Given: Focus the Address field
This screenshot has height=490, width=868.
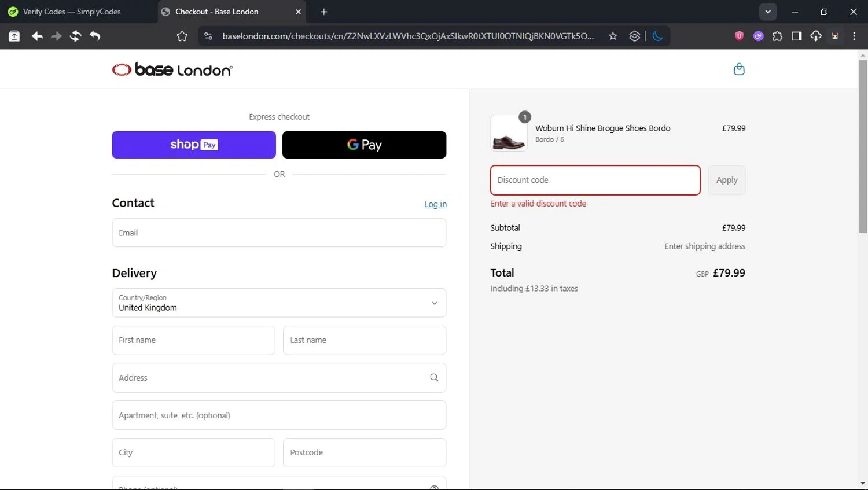Looking at the screenshot, I should pos(279,378).
